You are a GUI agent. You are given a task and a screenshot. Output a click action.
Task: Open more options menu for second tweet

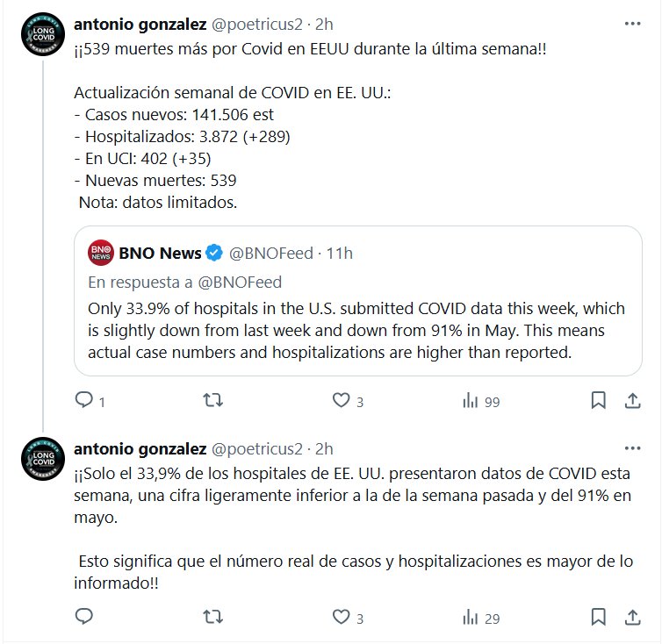(632, 447)
